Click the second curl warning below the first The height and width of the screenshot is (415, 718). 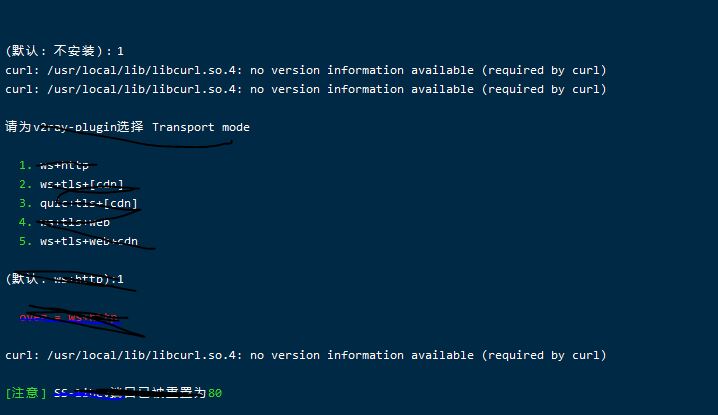[x=305, y=89]
